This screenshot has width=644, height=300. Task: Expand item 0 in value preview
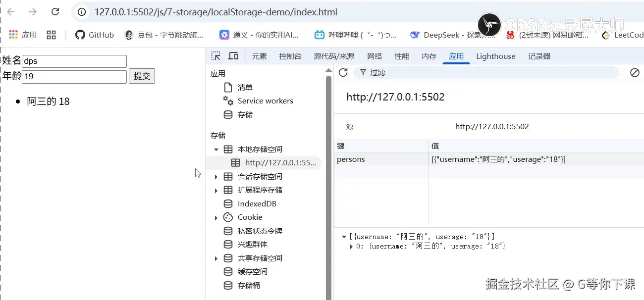352,246
